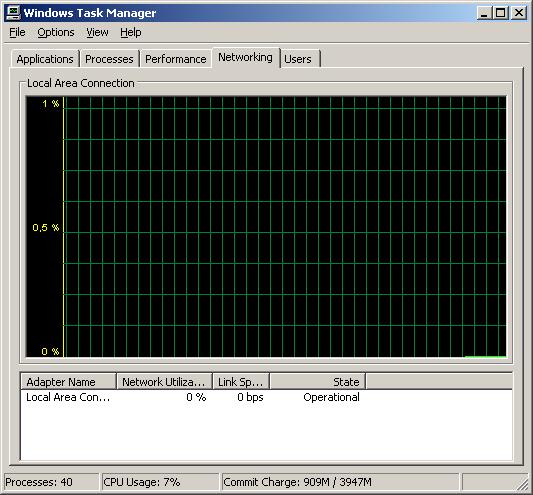Click the Link Speed column header
The image size is (533, 495).
241,382
